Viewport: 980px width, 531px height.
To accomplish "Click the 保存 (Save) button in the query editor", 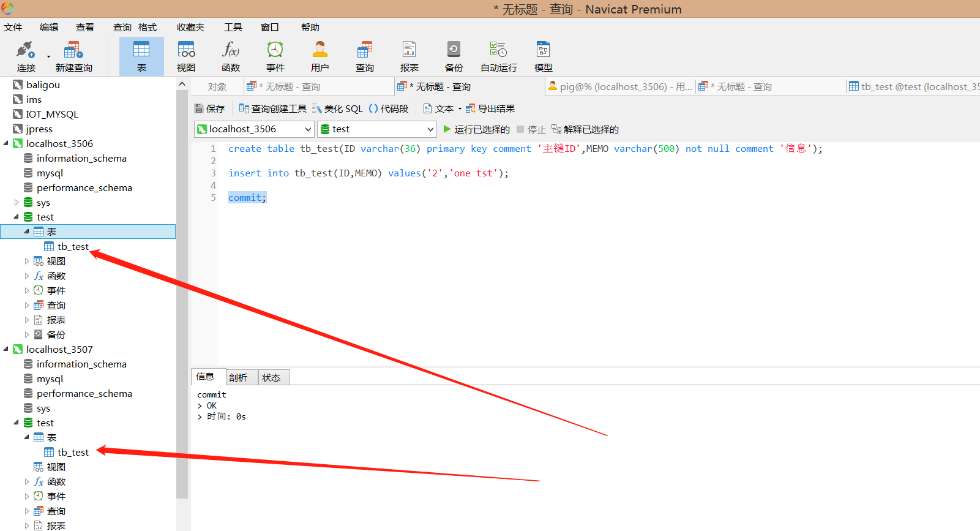I will 210,108.
